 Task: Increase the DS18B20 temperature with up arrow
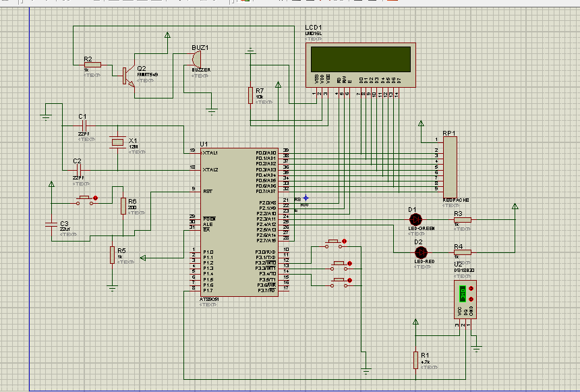471,288
